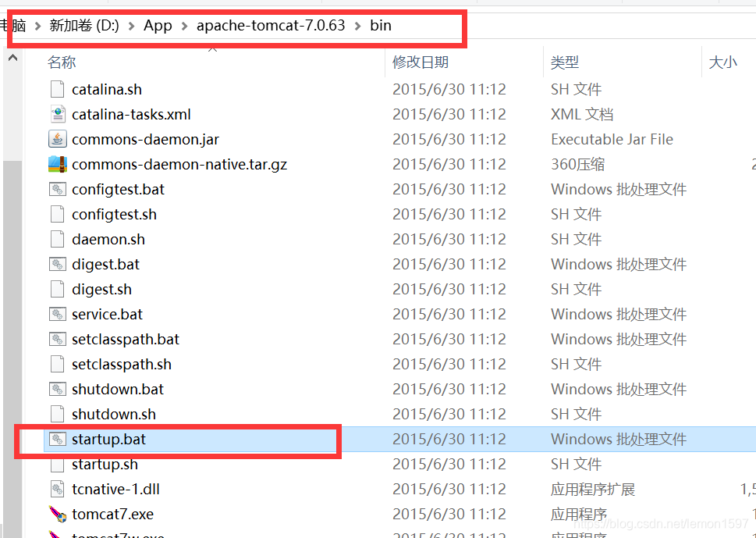
Task: Go to 新加卷 (D:) in the address bar
Action: pos(84,25)
